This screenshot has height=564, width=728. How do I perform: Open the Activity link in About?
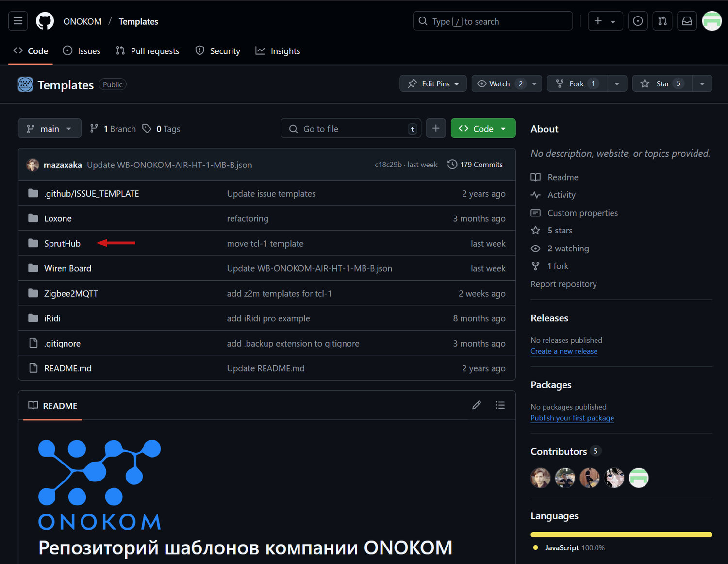point(553,195)
